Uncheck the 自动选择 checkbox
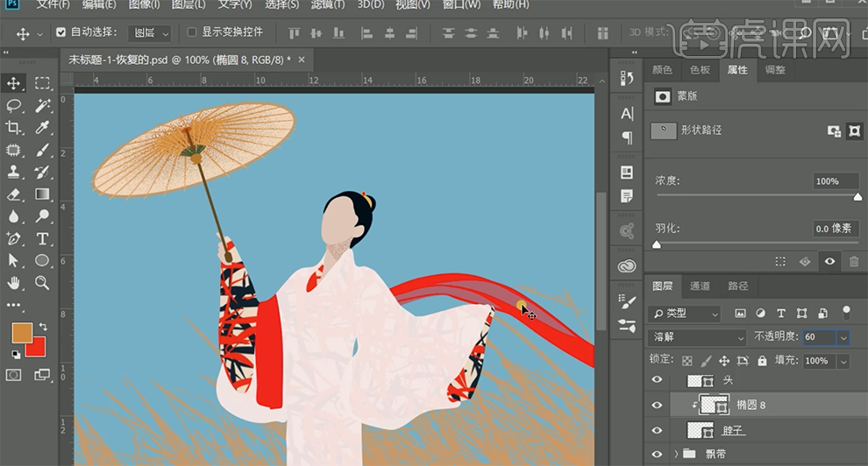868x466 pixels. click(x=60, y=32)
